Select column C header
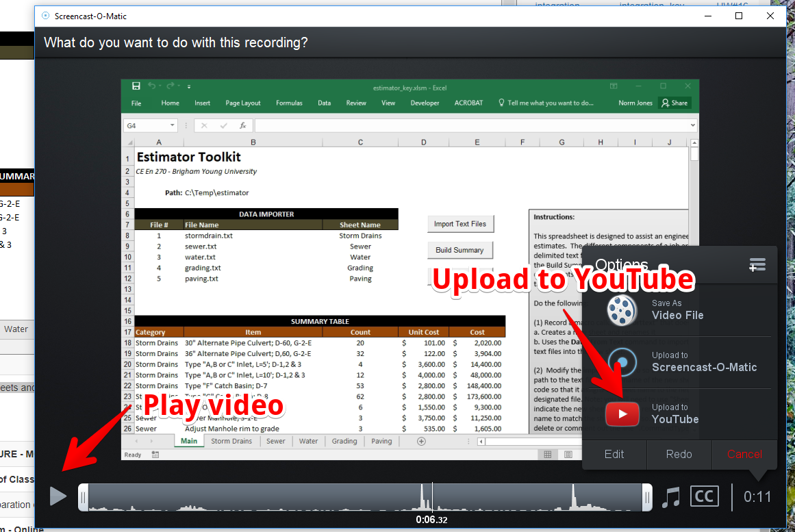 click(360, 142)
